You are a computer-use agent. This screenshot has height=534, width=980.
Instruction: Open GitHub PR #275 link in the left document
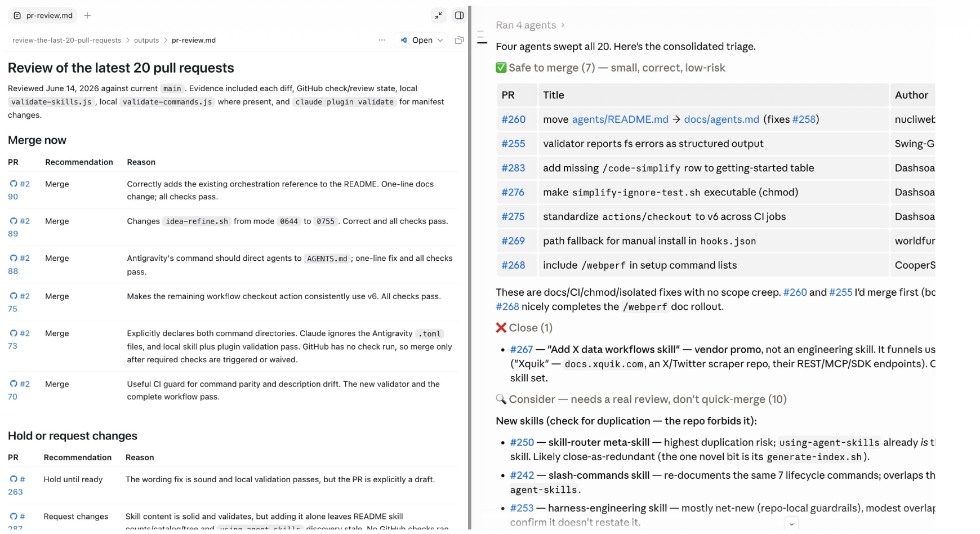point(19,302)
